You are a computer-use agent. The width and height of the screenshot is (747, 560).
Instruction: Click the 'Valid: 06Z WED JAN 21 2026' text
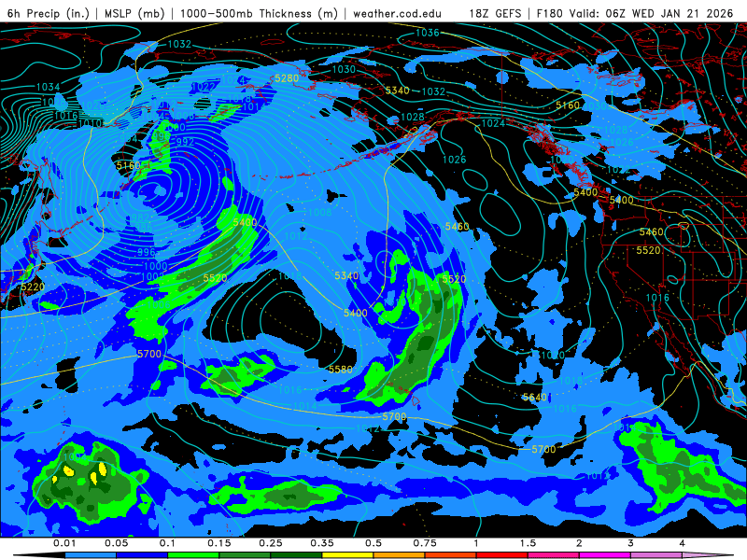651,13
